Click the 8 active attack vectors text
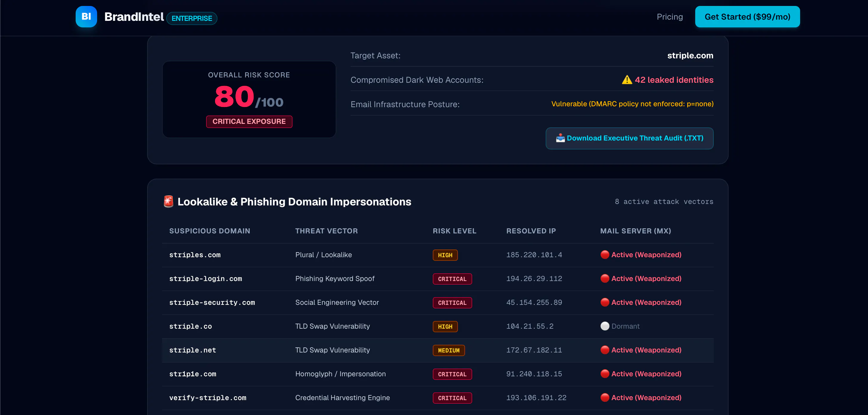Screen dimensions: 868x415 [664, 202]
